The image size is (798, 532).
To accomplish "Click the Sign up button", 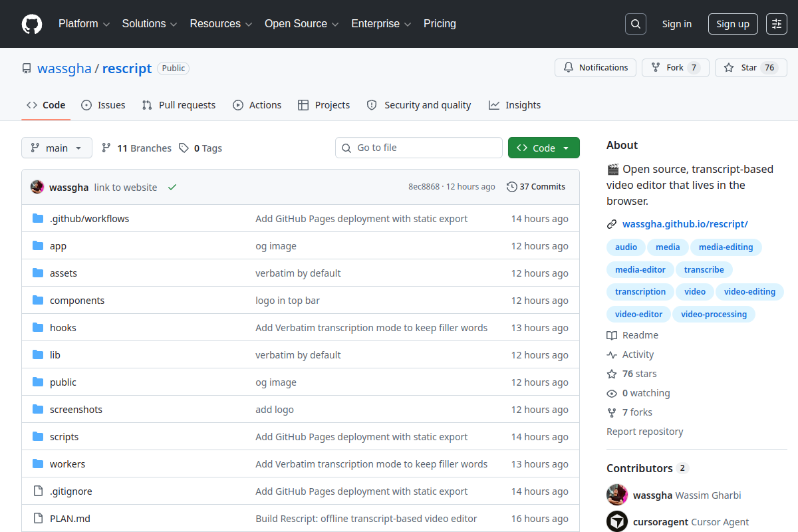I will [x=733, y=24].
